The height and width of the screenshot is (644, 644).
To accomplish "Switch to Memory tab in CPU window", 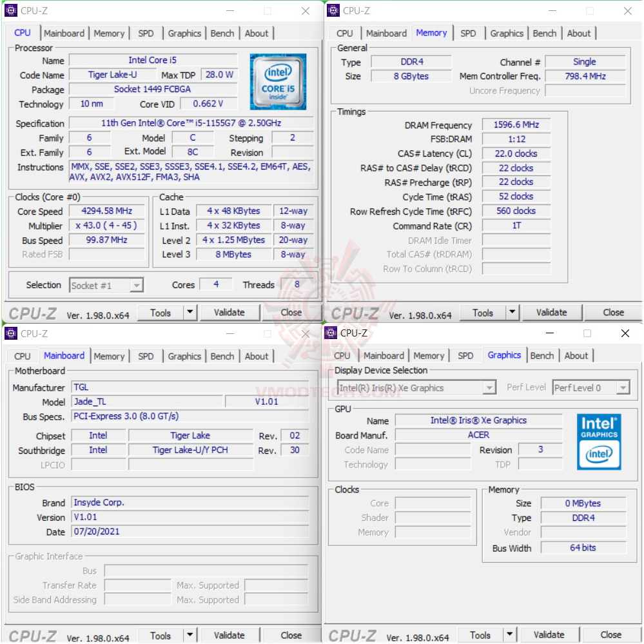I will (x=109, y=34).
